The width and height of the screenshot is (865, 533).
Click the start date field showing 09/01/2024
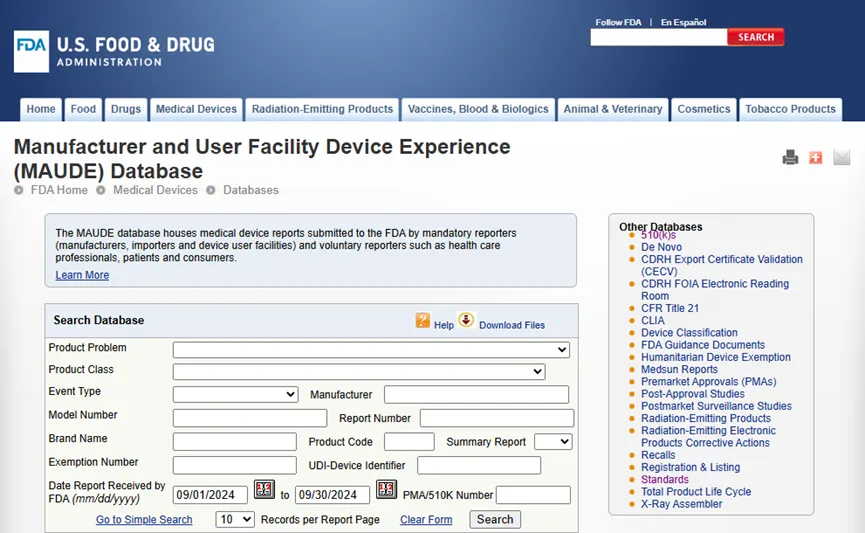pos(210,495)
